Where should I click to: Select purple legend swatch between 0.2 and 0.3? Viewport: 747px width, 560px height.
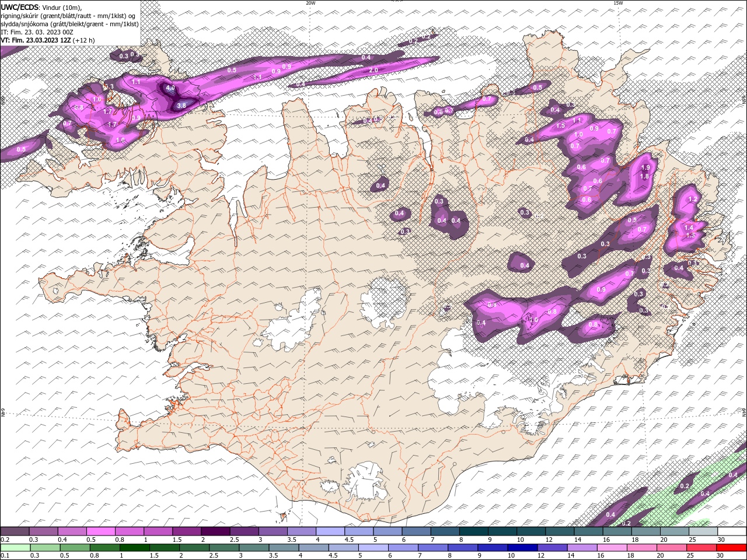pos(15,531)
